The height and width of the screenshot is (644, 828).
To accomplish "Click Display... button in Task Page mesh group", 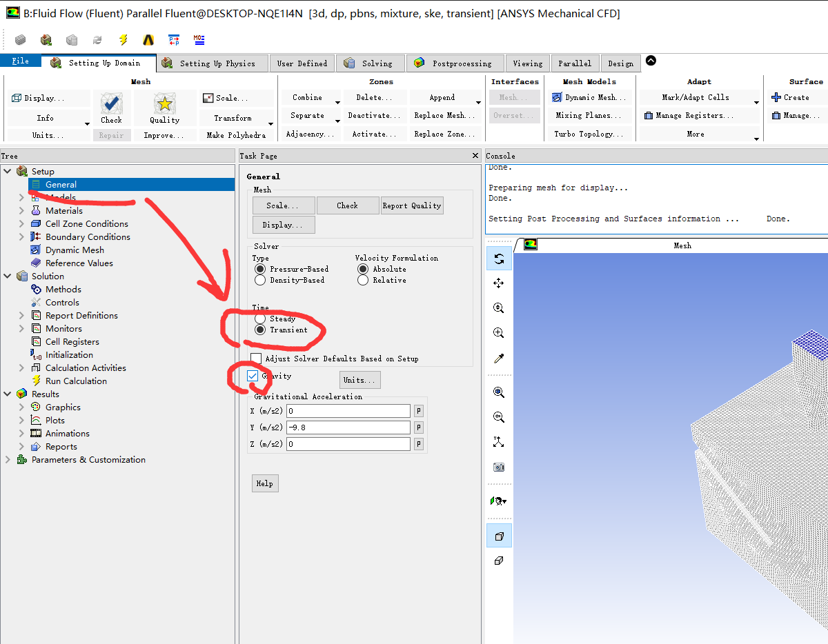I will click(282, 225).
